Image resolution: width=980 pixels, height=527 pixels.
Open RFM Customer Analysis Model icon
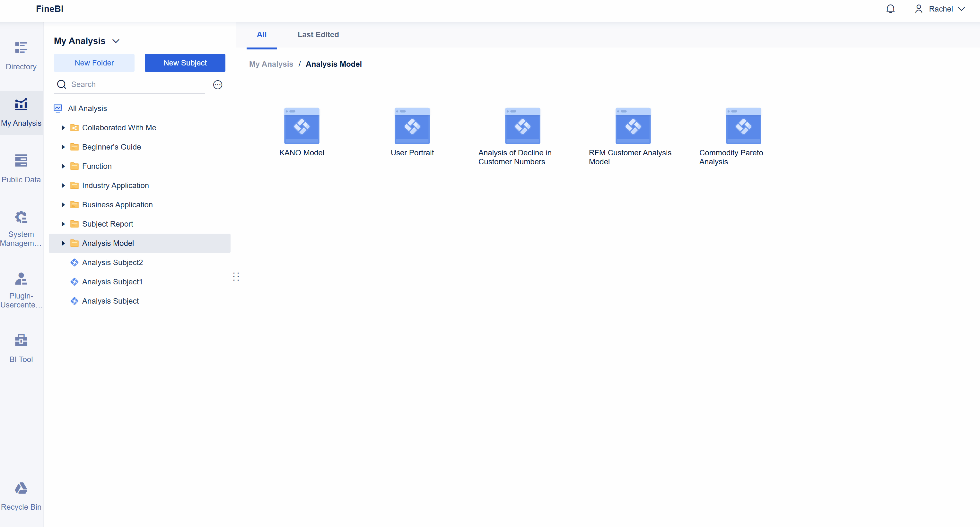click(633, 126)
